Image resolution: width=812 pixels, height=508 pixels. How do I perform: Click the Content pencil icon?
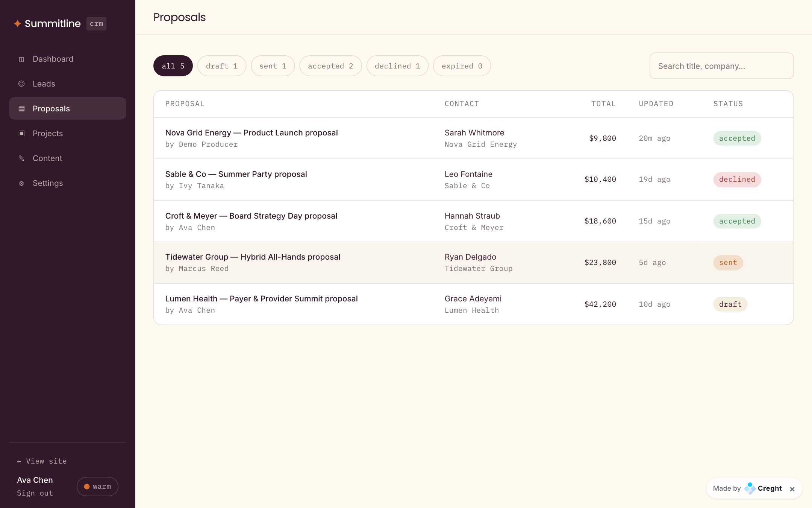click(x=21, y=158)
